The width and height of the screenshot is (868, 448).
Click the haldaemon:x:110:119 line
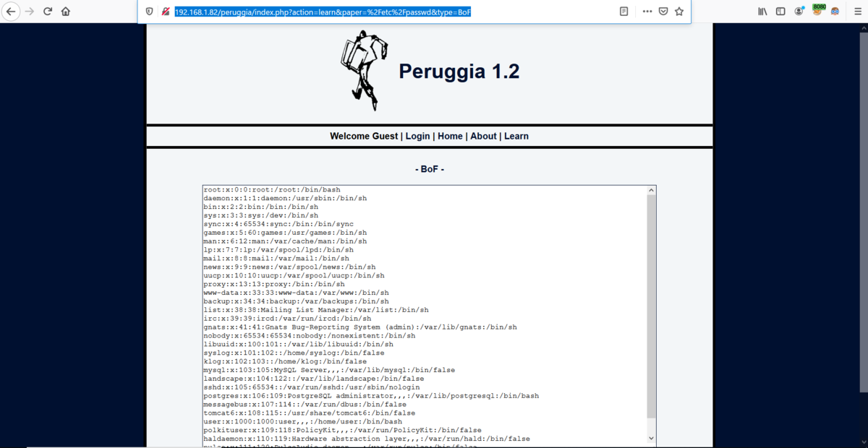367,439
